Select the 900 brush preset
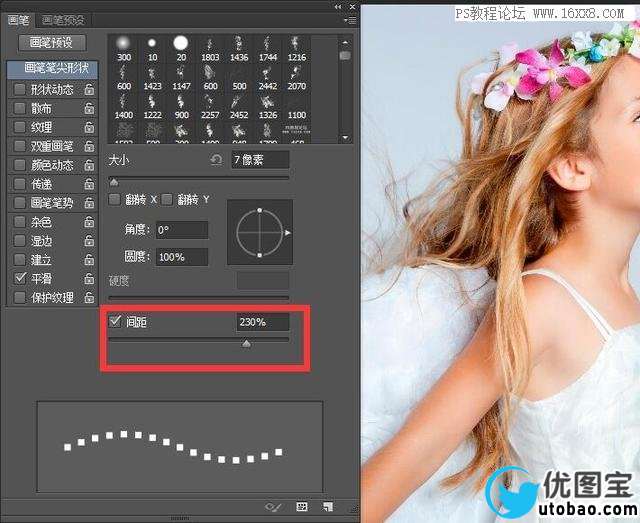This screenshot has height=523, width=640. pos(181,107)
